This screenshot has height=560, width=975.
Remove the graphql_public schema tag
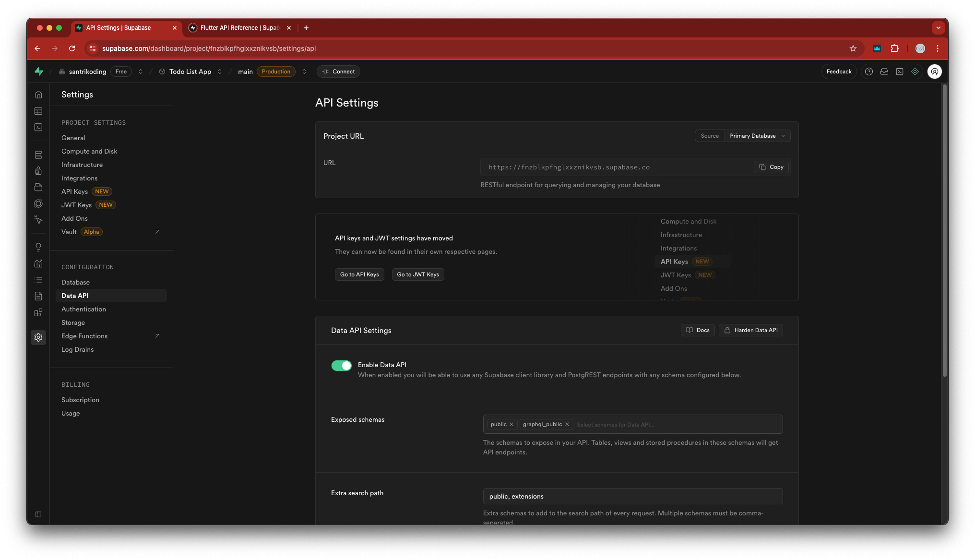click(x=567, y=424)
